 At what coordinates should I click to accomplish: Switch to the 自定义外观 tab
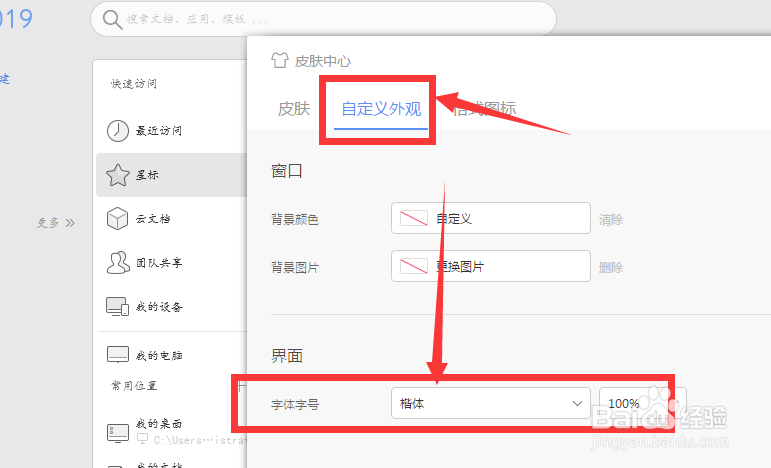[381, 109]
